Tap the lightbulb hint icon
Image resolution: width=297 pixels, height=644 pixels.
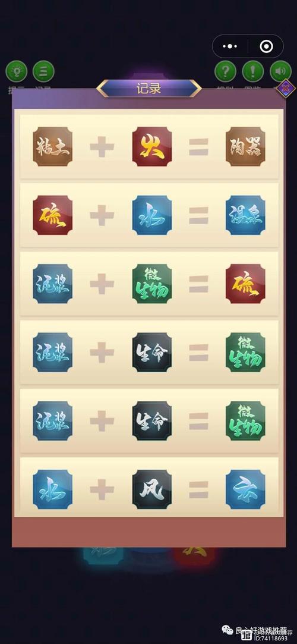pyautogui.click(x=17, y=71)
